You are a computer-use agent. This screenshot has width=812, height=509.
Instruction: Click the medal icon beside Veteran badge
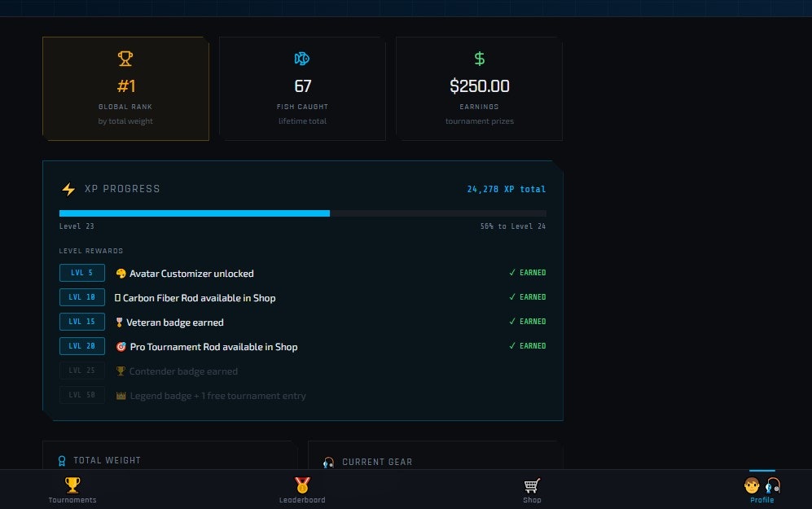(x=119, y=322)
